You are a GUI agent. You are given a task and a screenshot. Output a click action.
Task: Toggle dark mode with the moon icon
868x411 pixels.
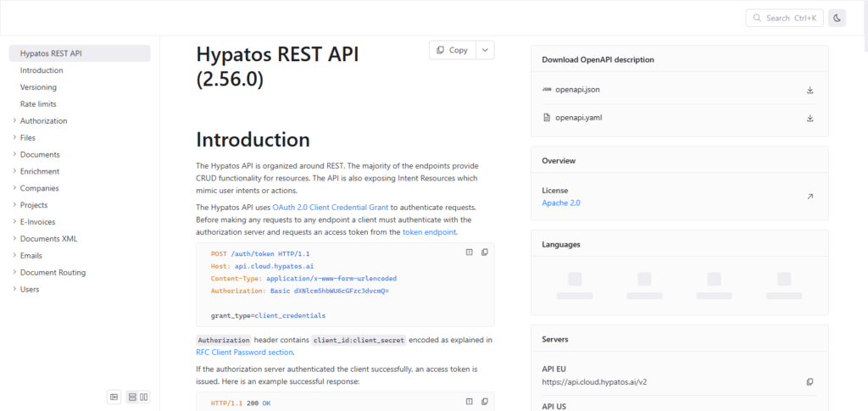pos(837,19)
